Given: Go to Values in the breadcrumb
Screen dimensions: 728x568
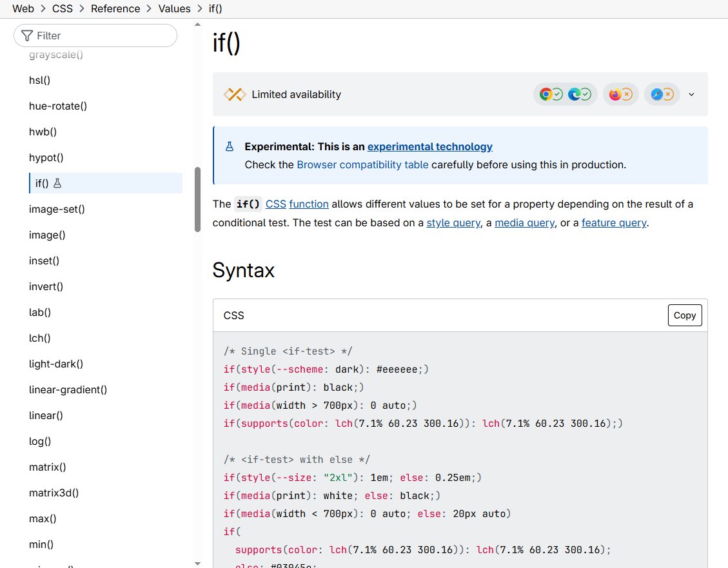Looking at the screenshot, I should 174,9.
